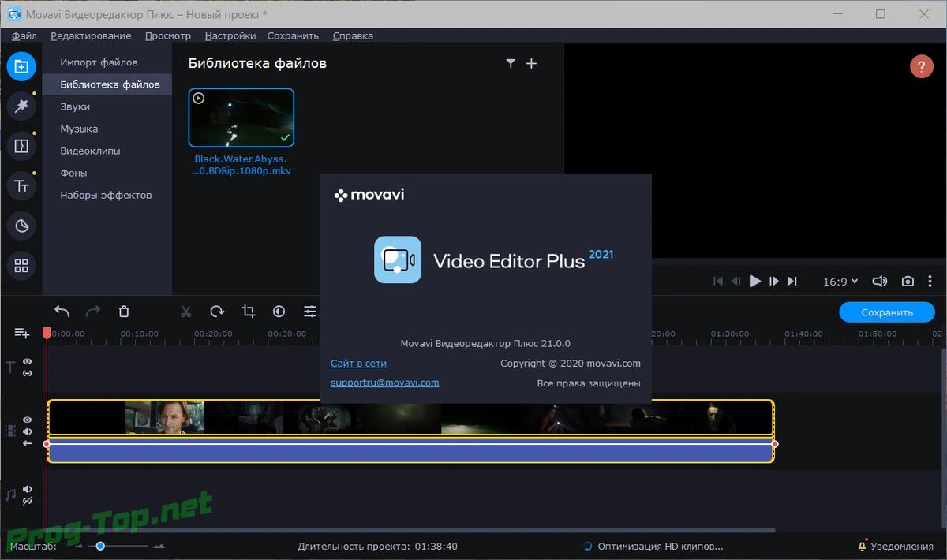Add files with the plus icon
This screenshot has height=560, width=947.
[531, 64]
